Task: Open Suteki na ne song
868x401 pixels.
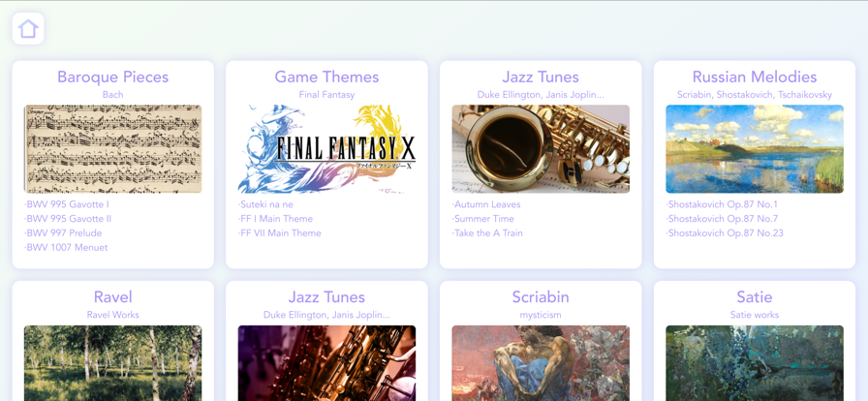Action: (265, 204)
